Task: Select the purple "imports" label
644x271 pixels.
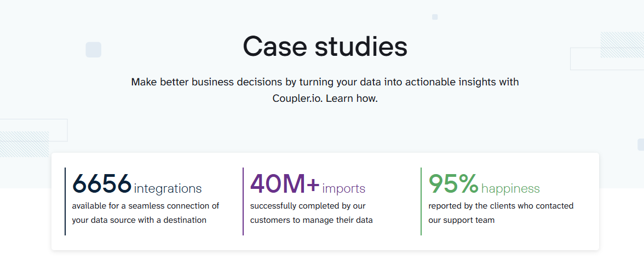Action: coord(343,189)
